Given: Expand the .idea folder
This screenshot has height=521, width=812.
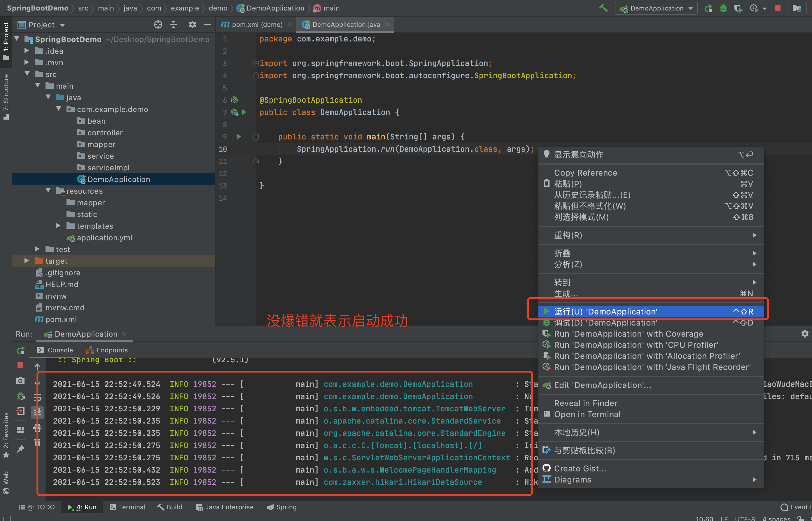Looking at the screenshot, I should pos(27,51).
